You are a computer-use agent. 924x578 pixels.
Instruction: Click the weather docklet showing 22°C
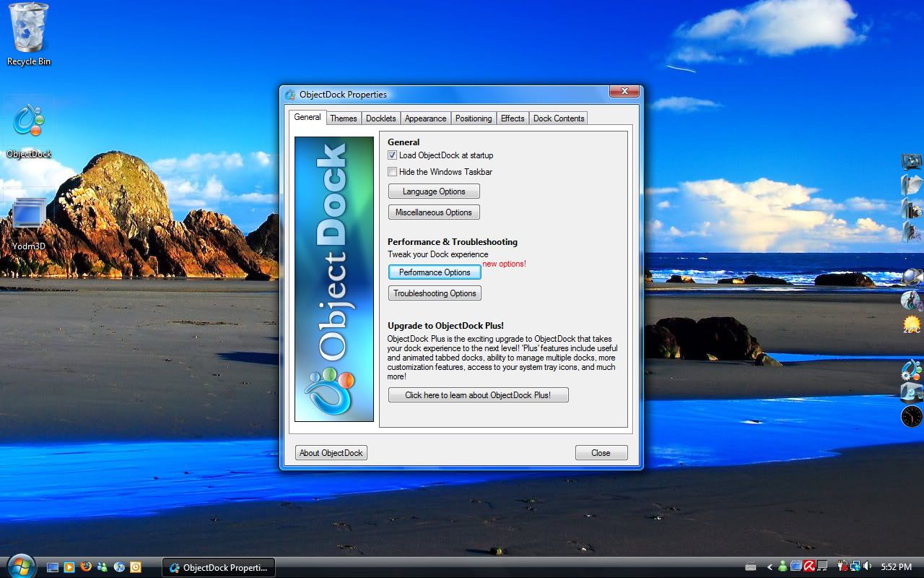pos(912,324)
